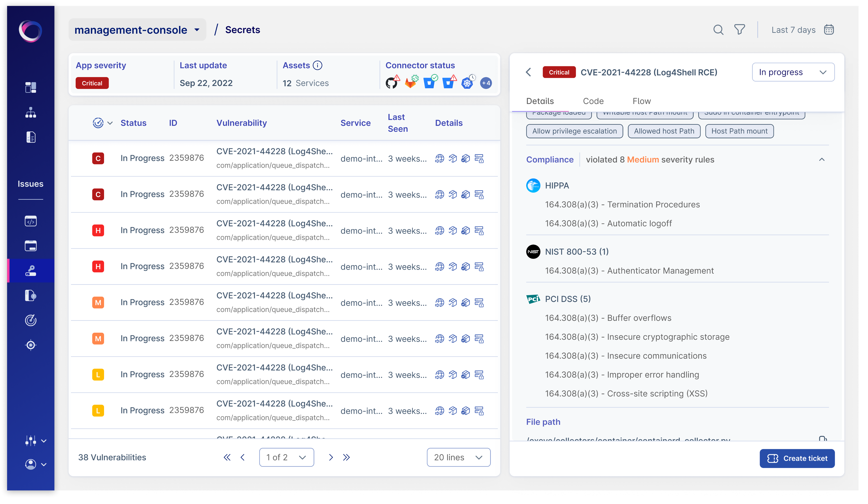Select the first High H severity row badge
The height and width of the screenshot is (504, 868).
pos(98,230)
